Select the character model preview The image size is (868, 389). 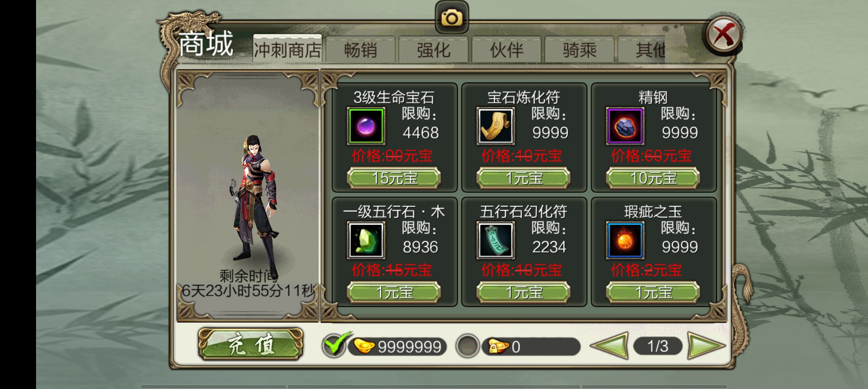(x=254, y=201)
